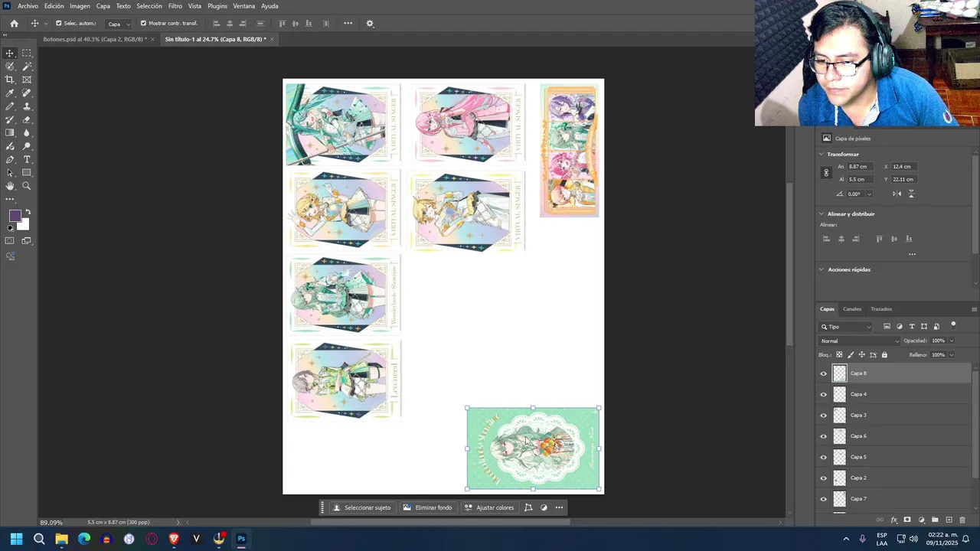Click the Home icon in options bar
980x551 pixels.
[x=14, y=24]
